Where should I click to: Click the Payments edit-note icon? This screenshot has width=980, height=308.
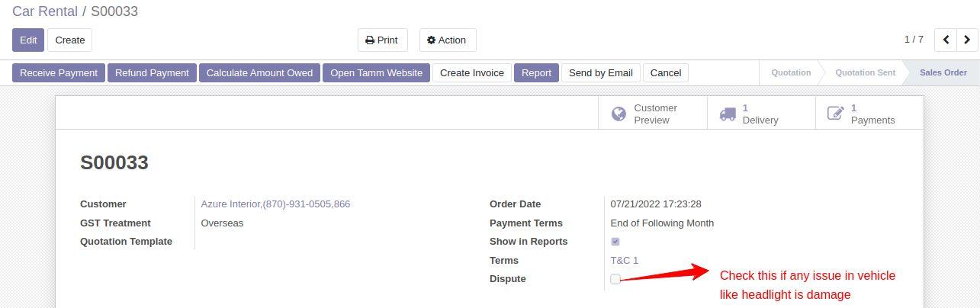coord(836,114)
